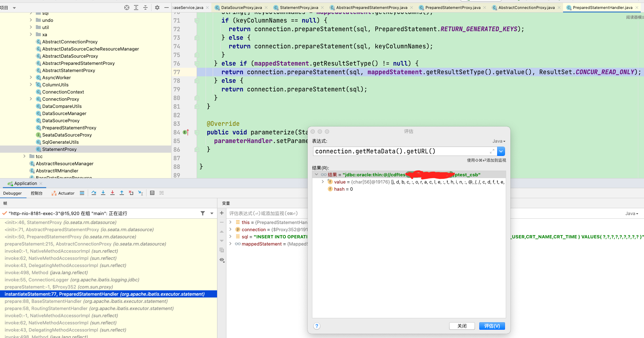Toggle the eye view-options in variables panel
This screenshot has height=338, width=644.
coord(222,260)
